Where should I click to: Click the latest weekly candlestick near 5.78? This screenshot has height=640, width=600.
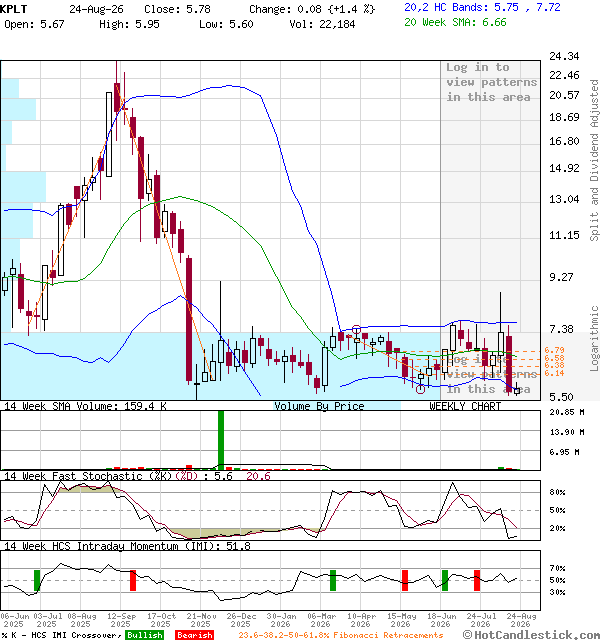pyautogui.click(x=517, y=391)
